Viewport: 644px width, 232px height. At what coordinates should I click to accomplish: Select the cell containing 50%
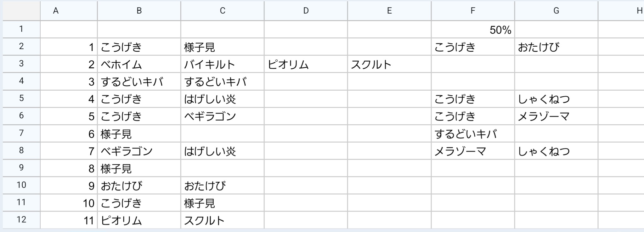point(473,30)
